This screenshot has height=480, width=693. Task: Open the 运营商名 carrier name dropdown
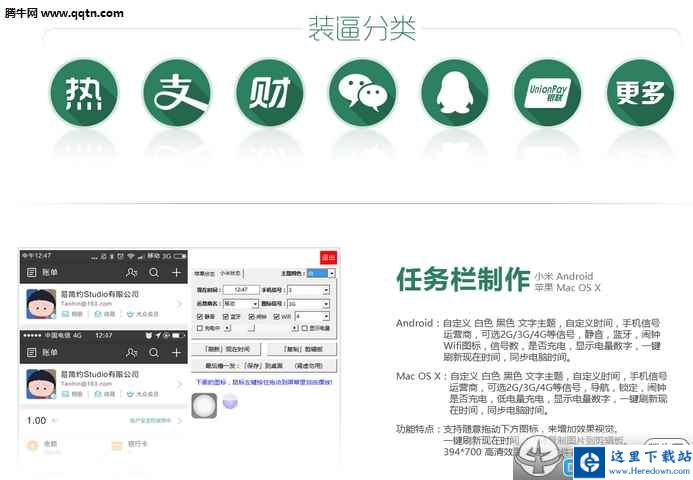point(240,304)
